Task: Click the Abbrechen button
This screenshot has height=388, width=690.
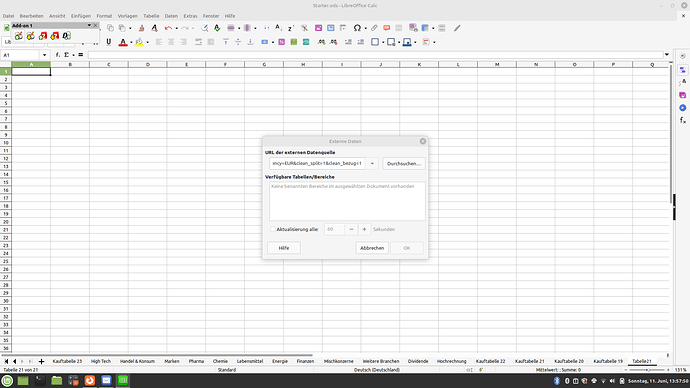Action: tap(372, 248)
